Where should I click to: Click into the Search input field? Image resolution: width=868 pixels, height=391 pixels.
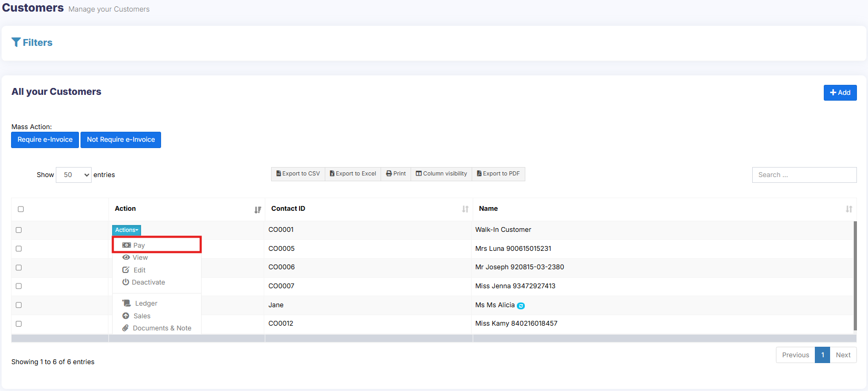coord(804,175)
